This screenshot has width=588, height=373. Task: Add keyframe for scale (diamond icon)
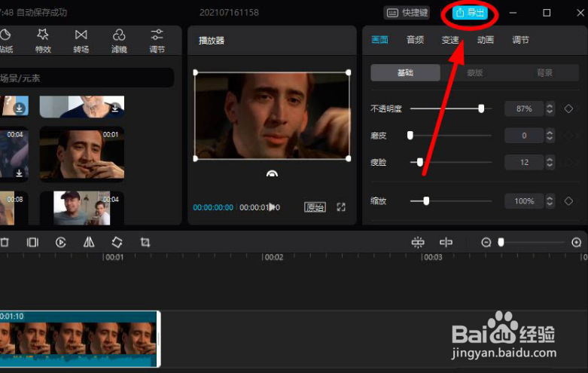[568, 201]
